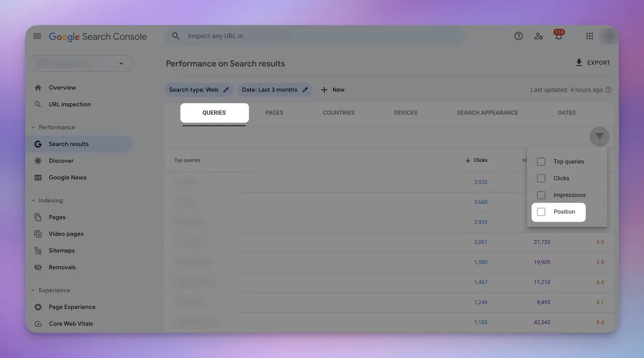Screen dimensions: 644x358
Task: Click the EXPORT button
Action: (593, 63)
